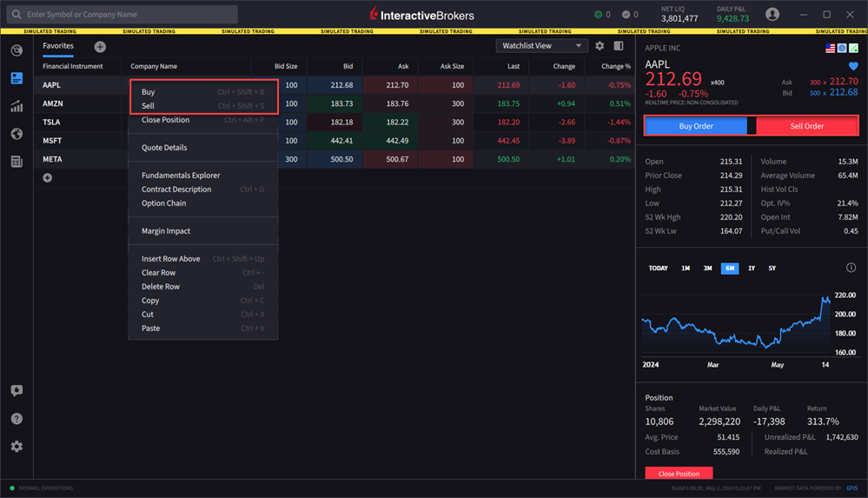Toggle the AAPL favorite heart
This screenshot has height=498, width=868.
point(853,66)
